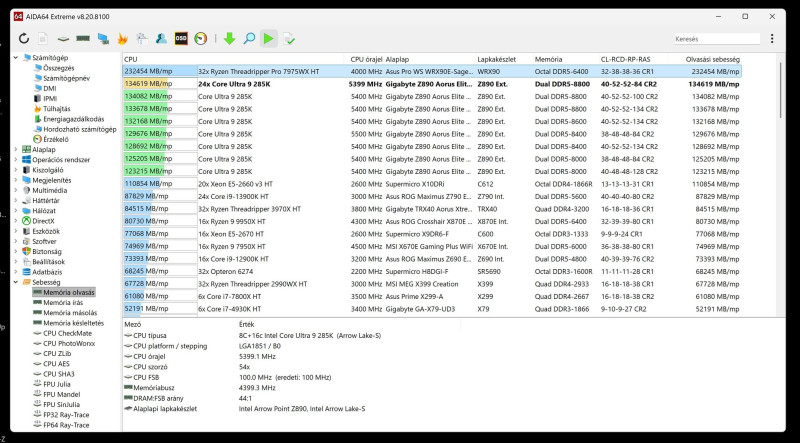
Task: Open the three-dot more options menu
Action: pyautogui.click(x=772, y=39)
